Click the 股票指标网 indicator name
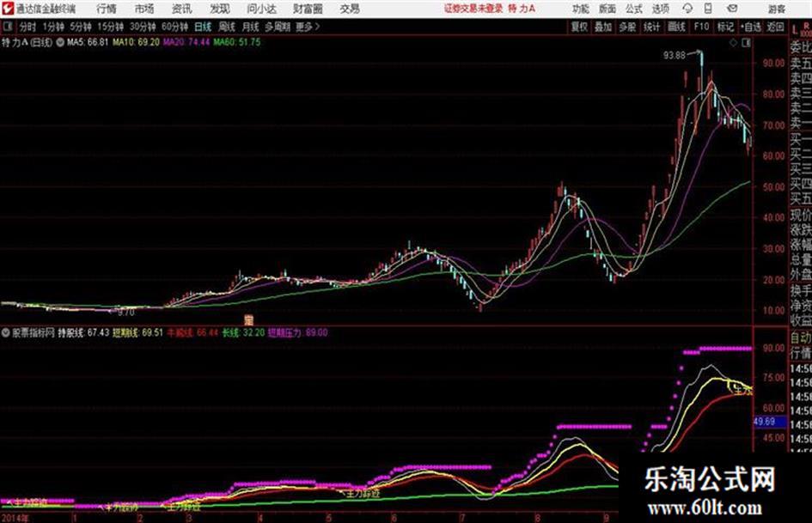The height and width of the screenshot is (523, 812). pos(34,332)
